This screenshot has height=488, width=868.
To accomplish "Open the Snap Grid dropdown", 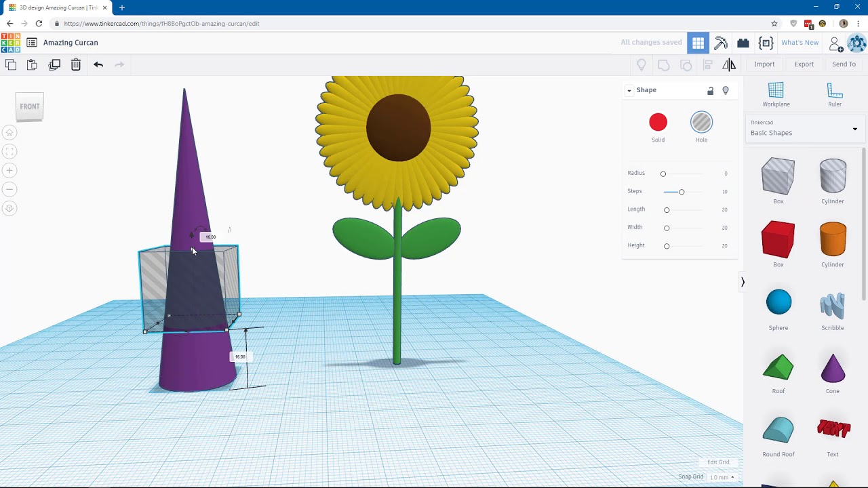I will click(x=722, y=477).
